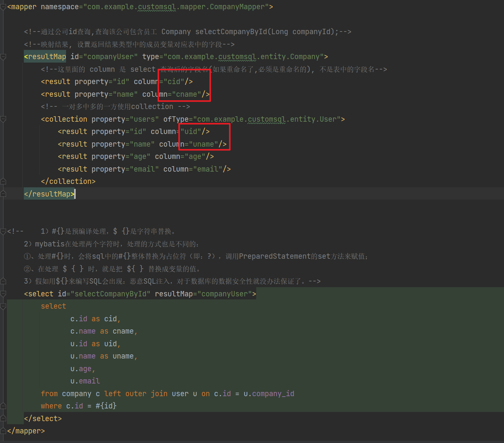Viewport: 504px width, 443px height.
Task: Click fold marker beside closing </select> tag
Action: coord(3,419)
